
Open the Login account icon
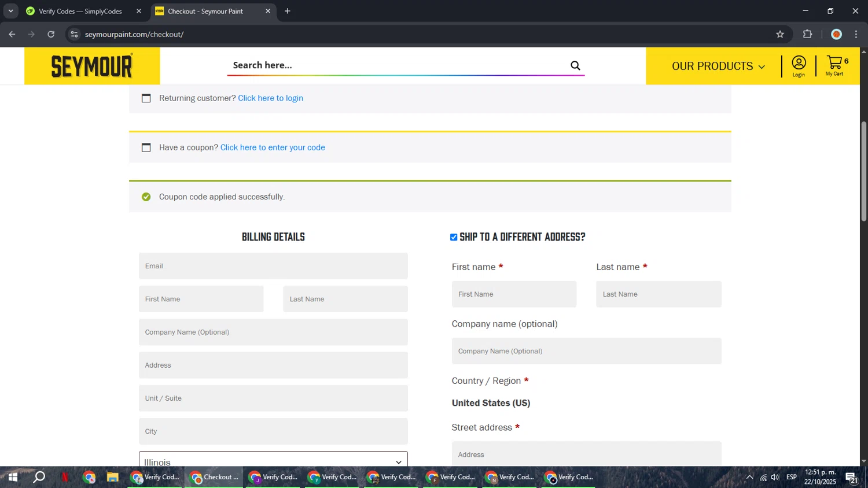799,66
